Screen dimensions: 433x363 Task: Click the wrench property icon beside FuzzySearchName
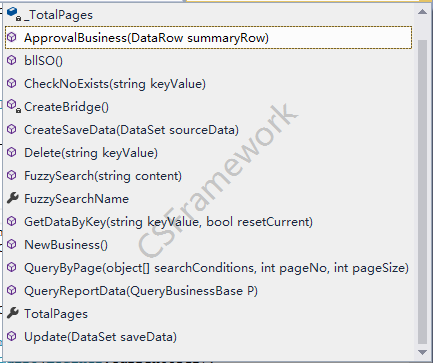(13, 198)
